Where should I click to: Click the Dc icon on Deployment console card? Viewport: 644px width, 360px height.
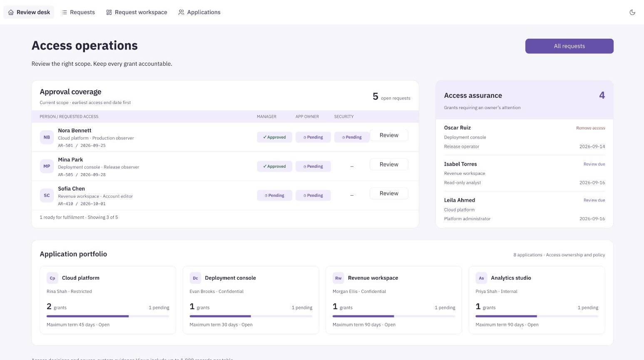(195, 278)
